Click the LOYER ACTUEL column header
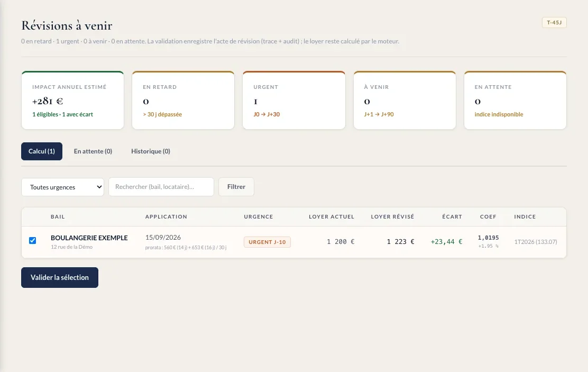 332,216
